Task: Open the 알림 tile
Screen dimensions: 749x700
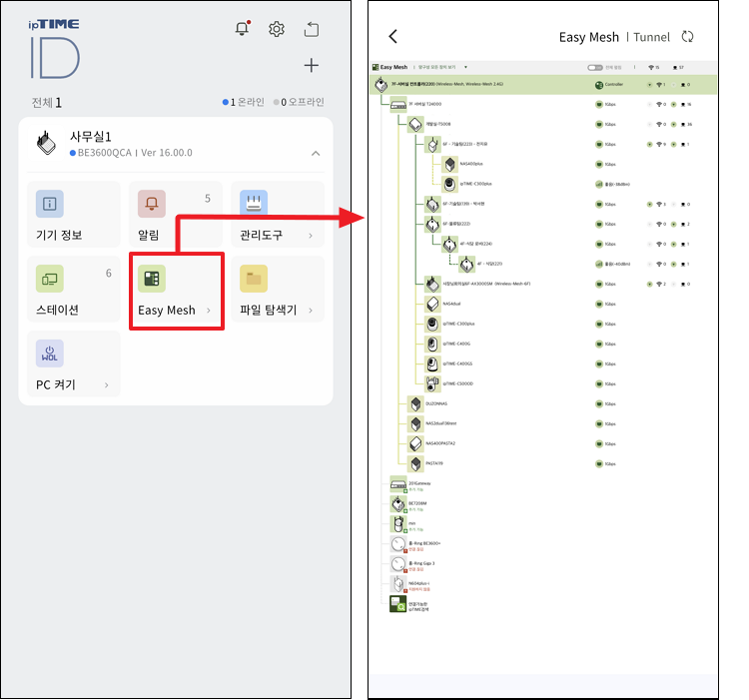Action: (x=176, y=214)
